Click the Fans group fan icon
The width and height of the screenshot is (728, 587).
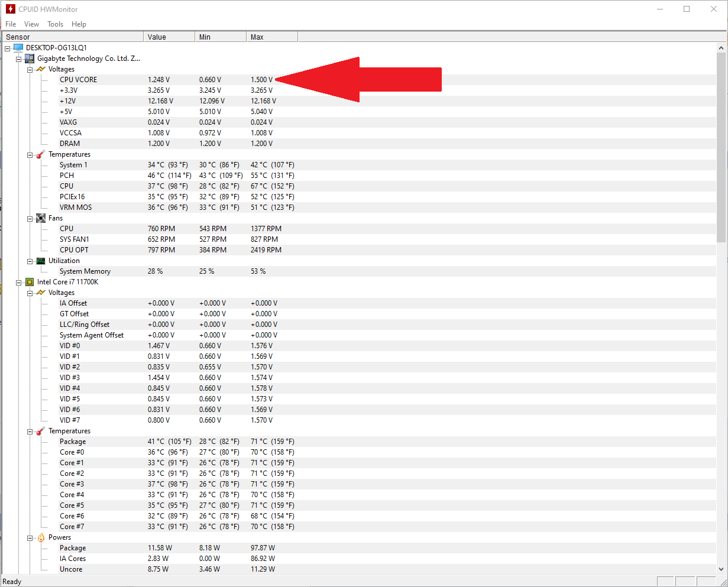point(40,218)
